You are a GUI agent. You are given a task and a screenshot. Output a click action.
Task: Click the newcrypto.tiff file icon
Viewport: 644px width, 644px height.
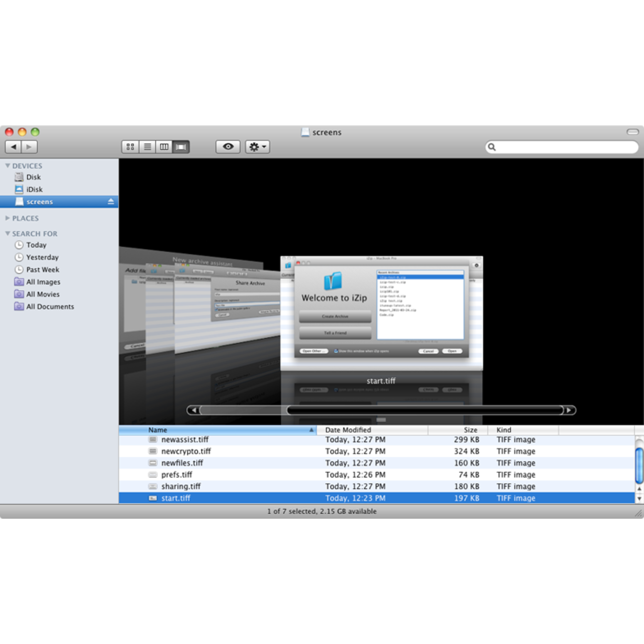tap(153, 451)
